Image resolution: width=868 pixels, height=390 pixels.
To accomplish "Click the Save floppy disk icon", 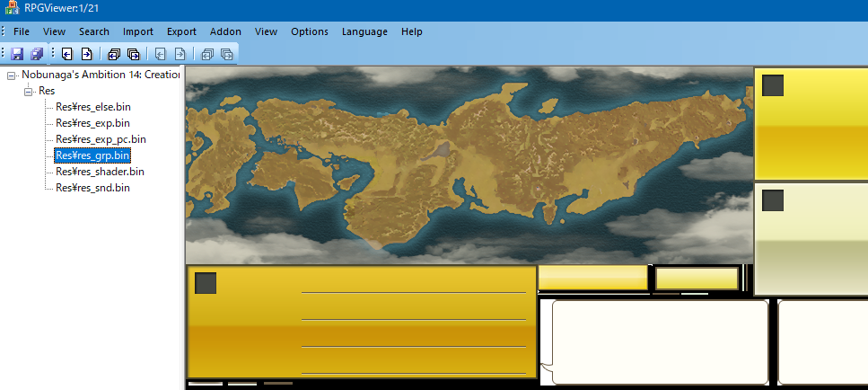I will [x=17, y=54].
